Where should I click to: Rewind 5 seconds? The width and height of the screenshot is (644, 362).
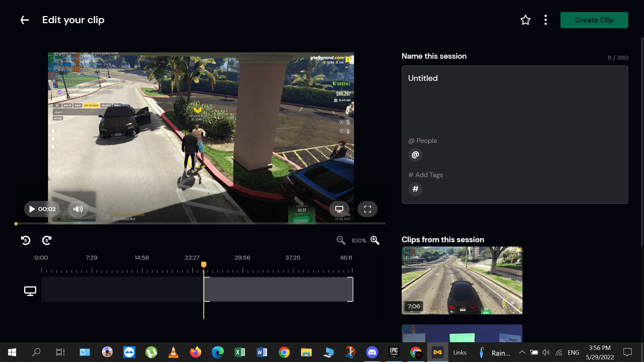tap(26, 240)
